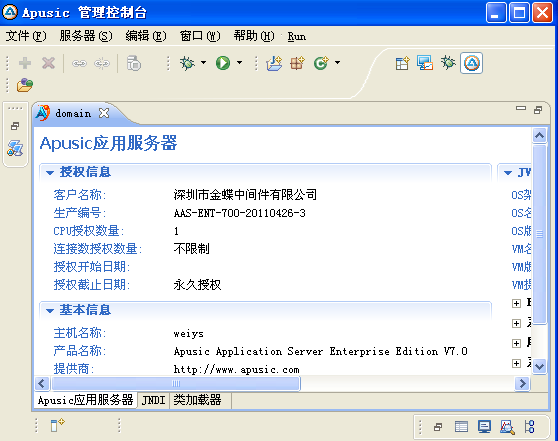The image size is (558, 441).
Task: Click the vertical scrollbar up arrow
Action: [539, 136]
